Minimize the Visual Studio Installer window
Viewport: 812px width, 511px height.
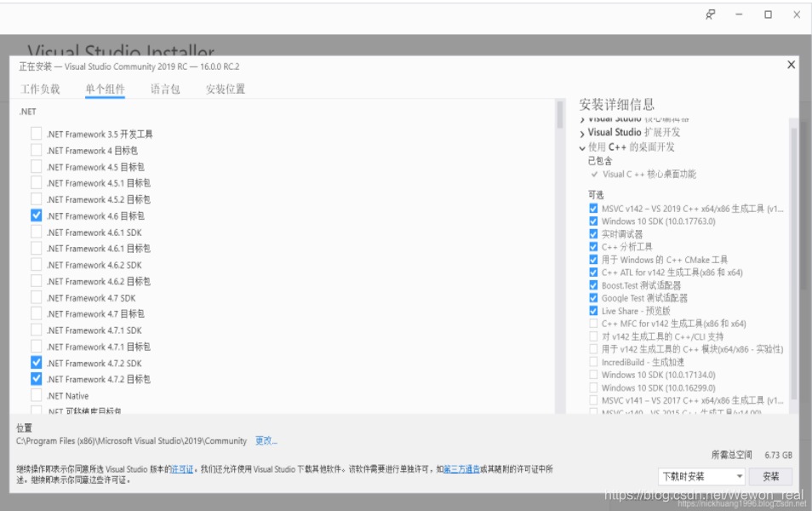pyautogui.click(x=739, y=14)
